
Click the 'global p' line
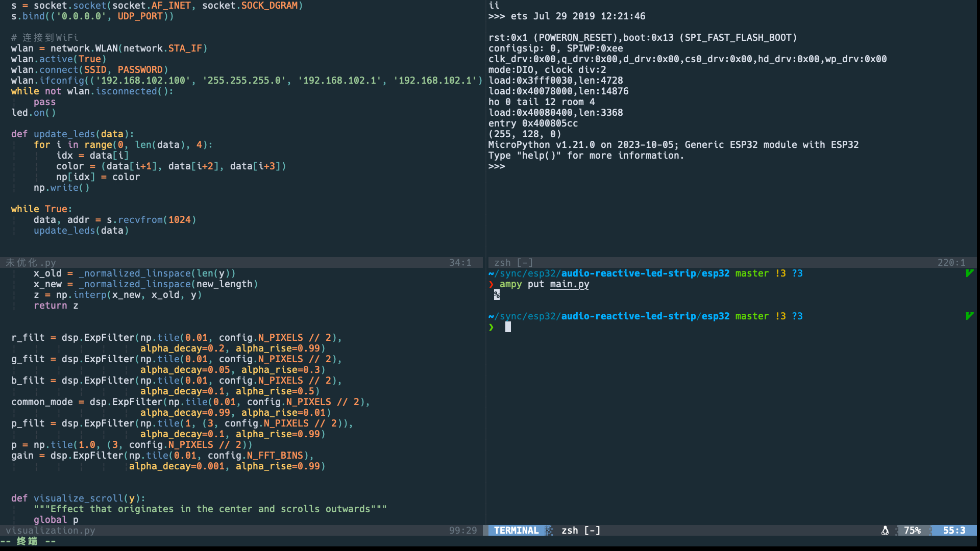[x=56, y=520]
